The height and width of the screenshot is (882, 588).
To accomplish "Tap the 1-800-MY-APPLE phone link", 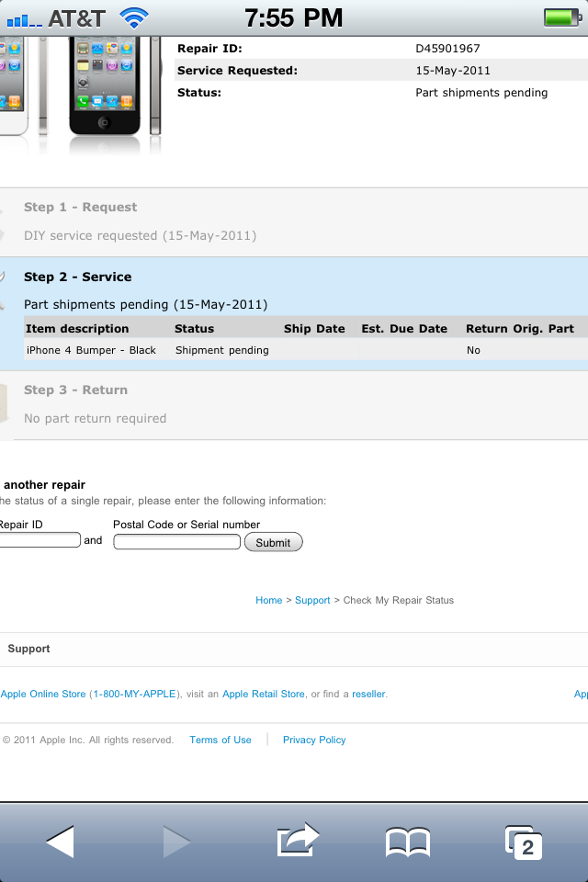I will [134, 695].
